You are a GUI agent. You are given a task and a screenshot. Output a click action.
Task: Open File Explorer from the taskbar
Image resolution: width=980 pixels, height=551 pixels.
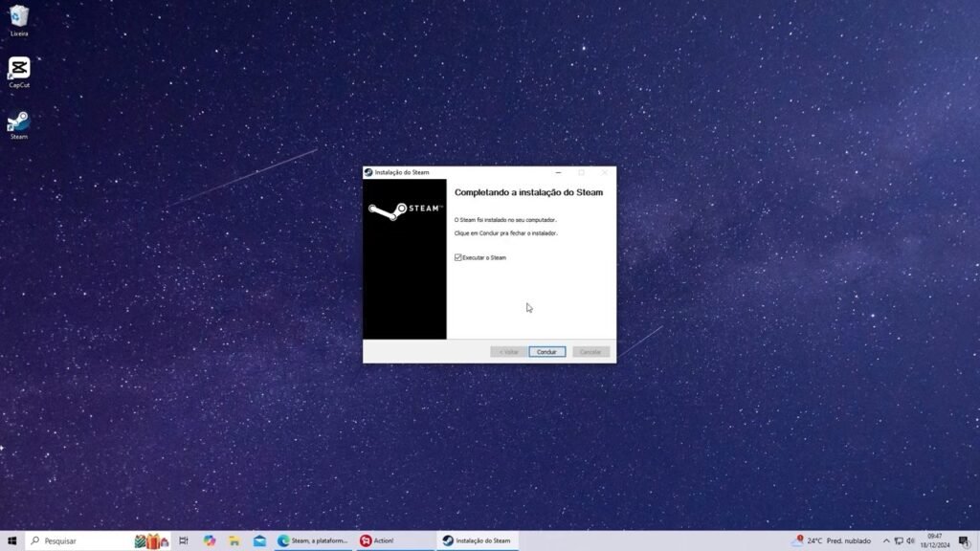point(234,541)
